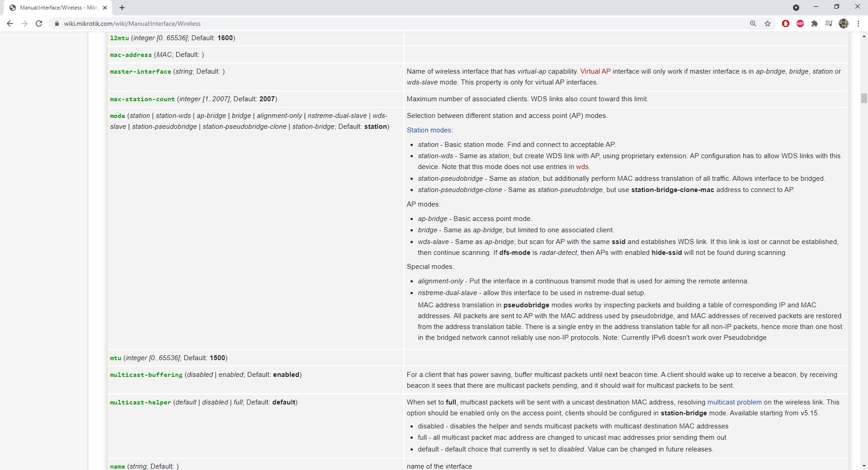Follow the red wds link

[582, 167]
